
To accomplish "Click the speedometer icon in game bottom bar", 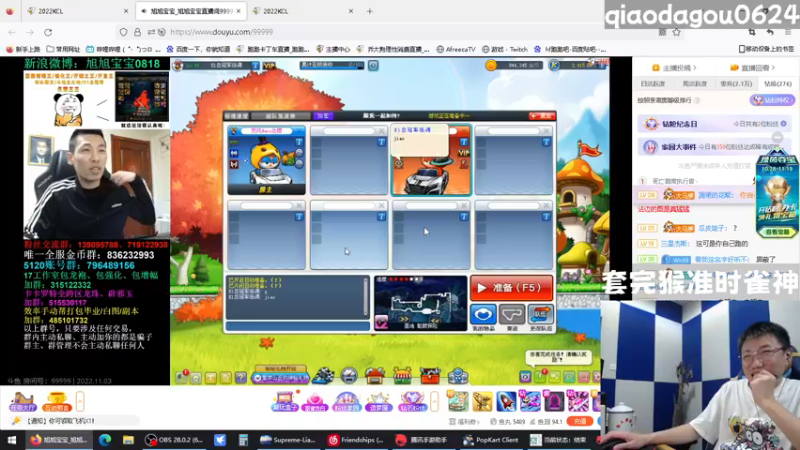I will click(349, 376).
